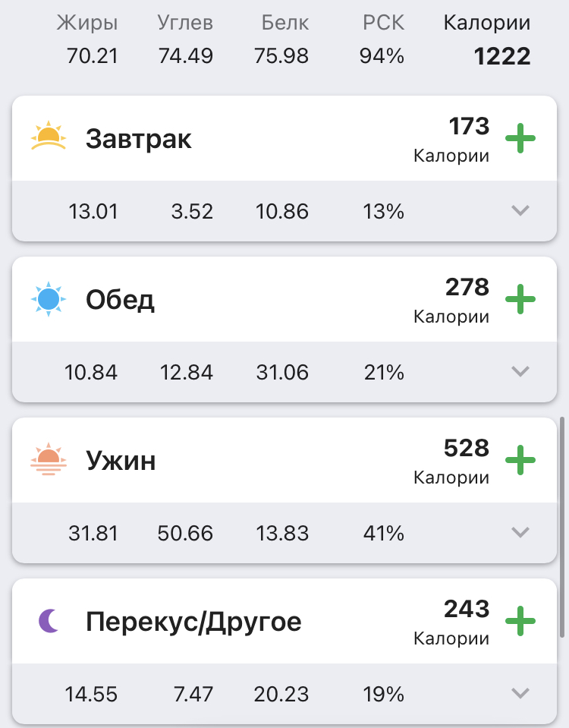Add food to Завтрак with plus icon
This screenshot has height=728, width=569.
(520, 138)
